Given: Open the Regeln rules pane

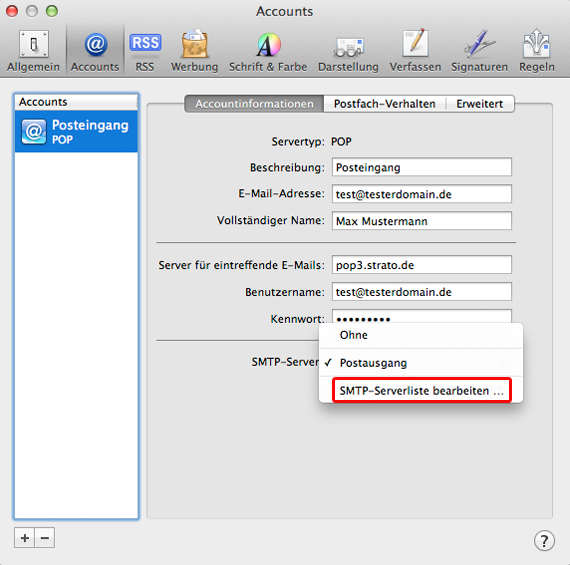Looking at the screenshot, I should [537, 51].
